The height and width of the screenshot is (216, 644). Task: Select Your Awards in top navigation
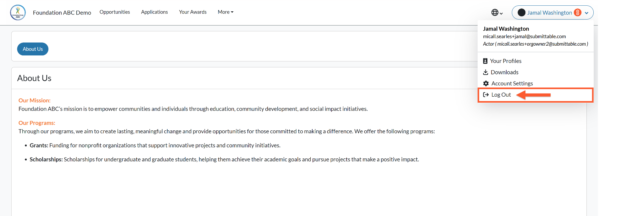193,12
